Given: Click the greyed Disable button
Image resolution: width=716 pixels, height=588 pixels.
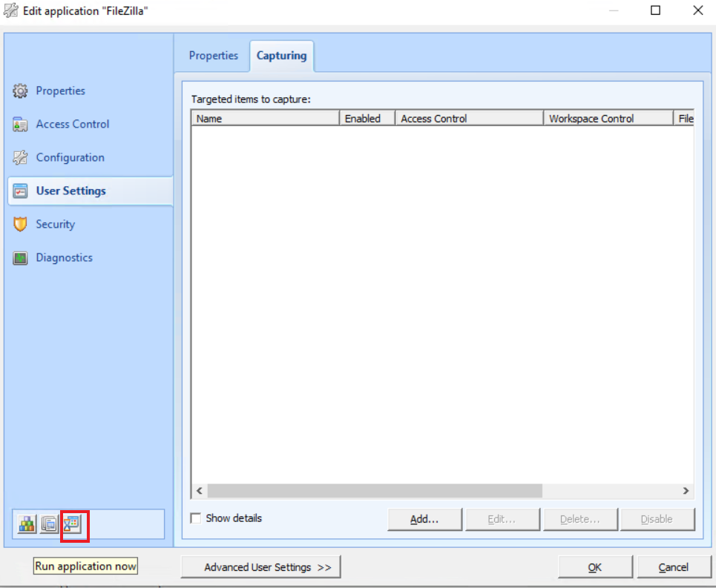Looking at the screenshot, I should pyautogui.click(x=657, y=519).
